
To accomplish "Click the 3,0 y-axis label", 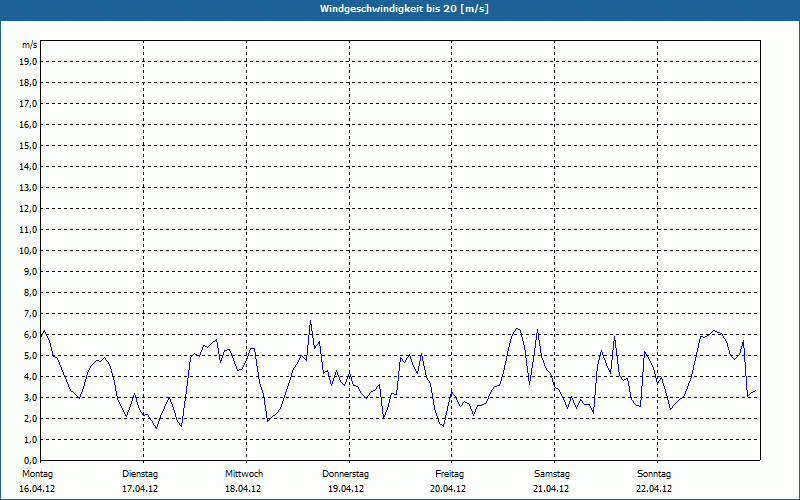I will coord(30,397).
